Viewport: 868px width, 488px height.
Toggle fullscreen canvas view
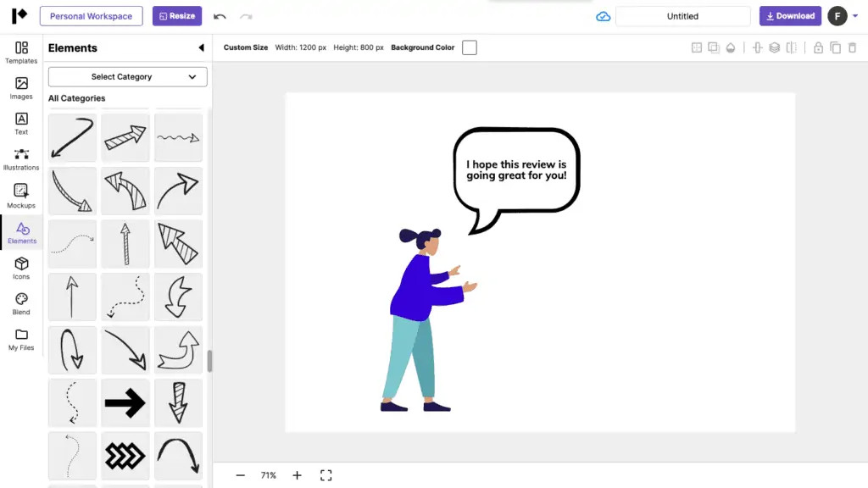click(325, 475)
